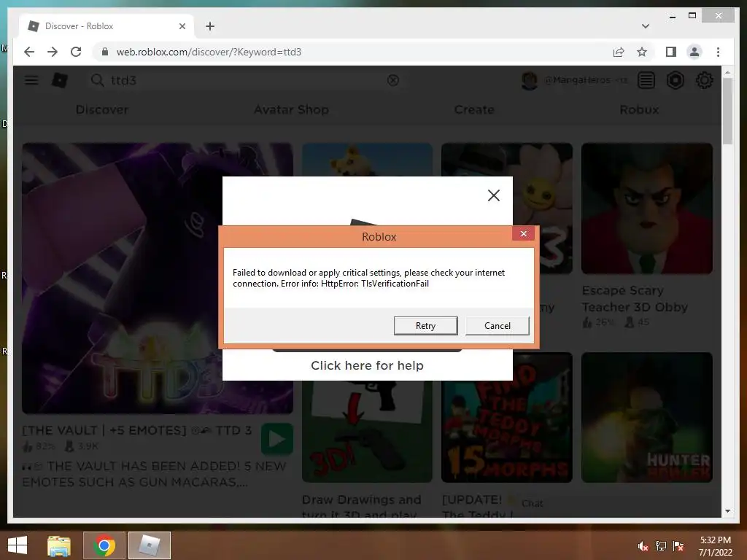Open the Create navigation tab
The image size is (747, 560).
tap(474, 109)
